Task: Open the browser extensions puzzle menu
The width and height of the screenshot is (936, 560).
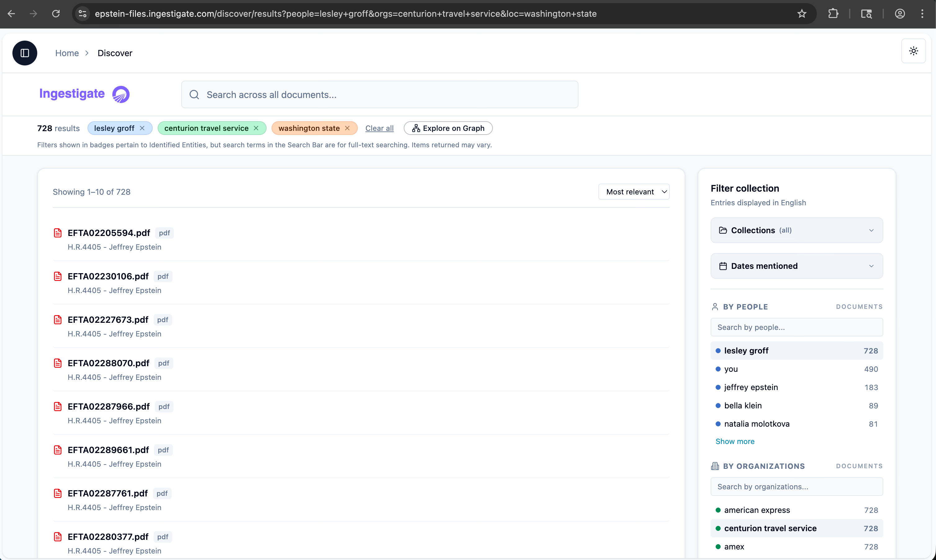Action: pos(833,14)
